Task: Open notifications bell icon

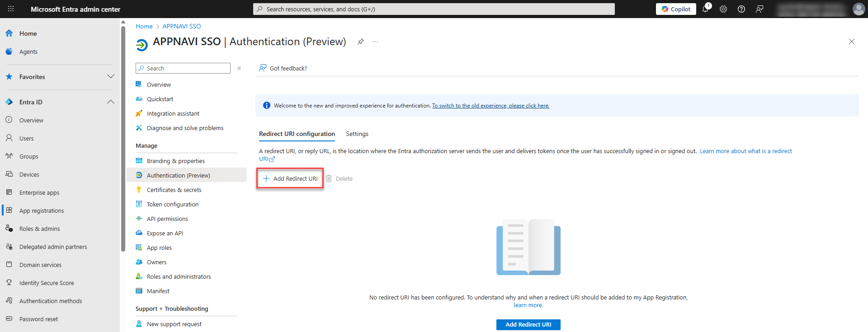Action: point(706,9)
